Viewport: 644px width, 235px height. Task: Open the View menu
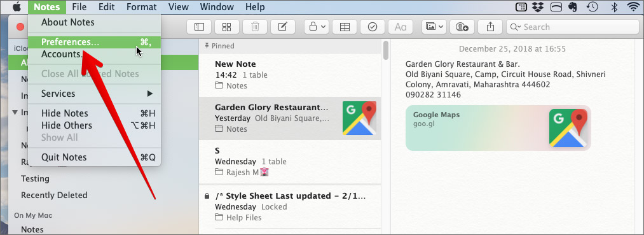178,7
